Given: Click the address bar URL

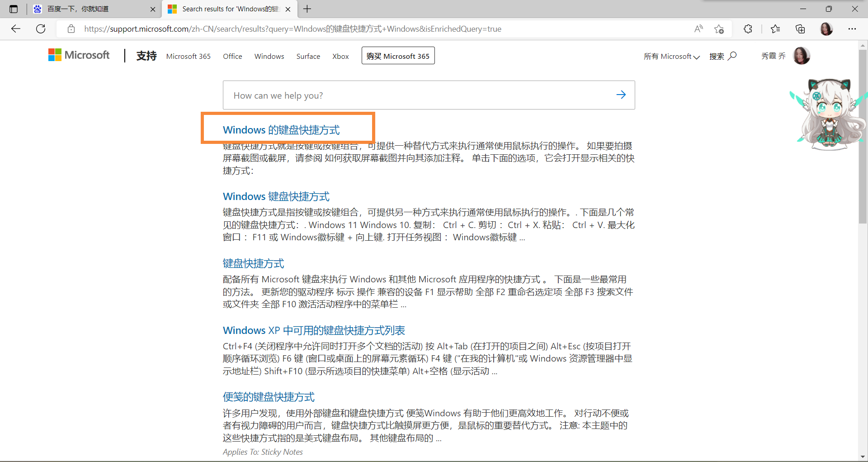Looking at the screenshot, I should click(x=292, y=29).
